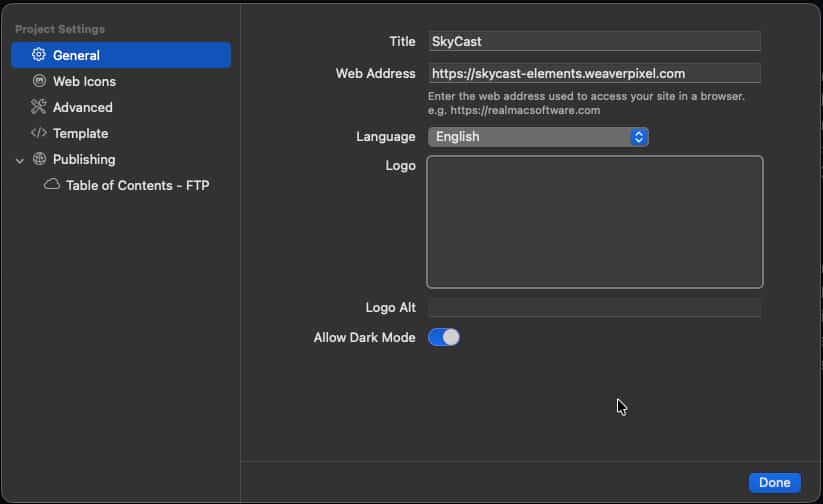
Task: Click the General gear icon
Action: point(38,55)
